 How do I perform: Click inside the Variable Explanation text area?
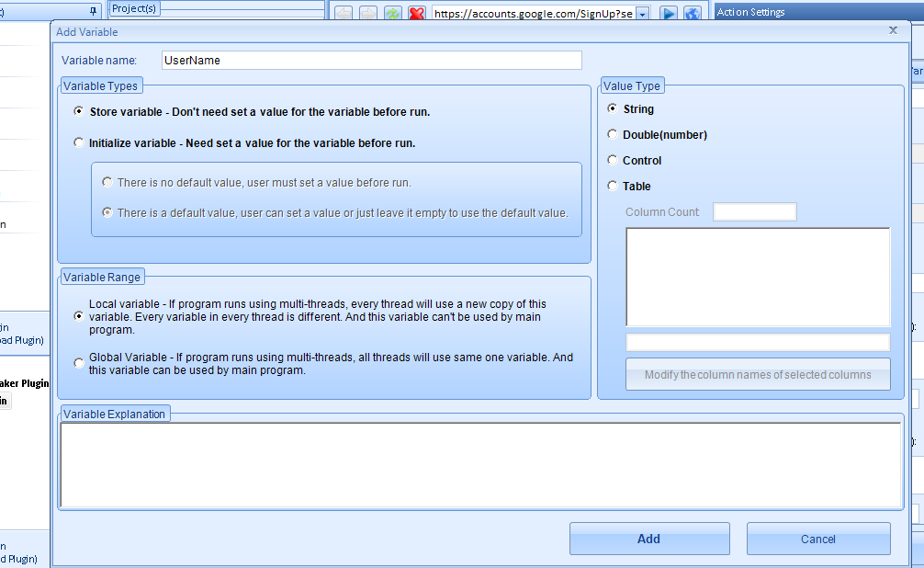tap(480, 464)
